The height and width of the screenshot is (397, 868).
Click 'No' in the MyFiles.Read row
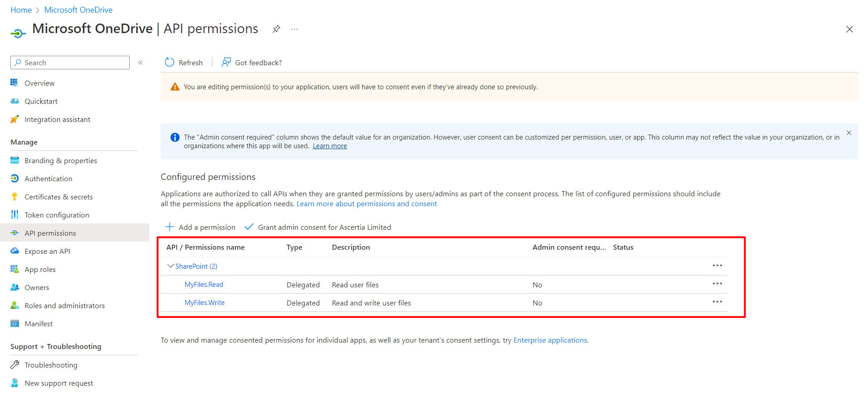click(537, 285)
